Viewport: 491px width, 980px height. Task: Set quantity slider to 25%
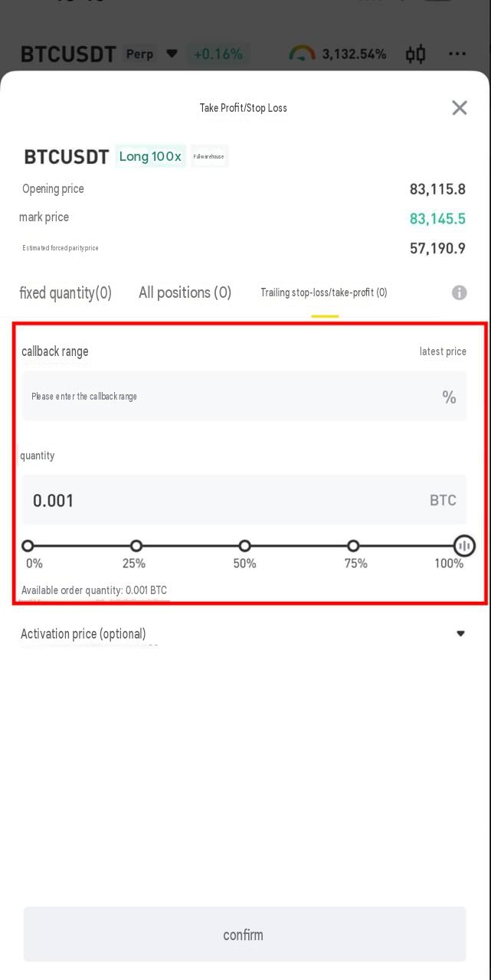pyautogui.click(x=136, y=546)
